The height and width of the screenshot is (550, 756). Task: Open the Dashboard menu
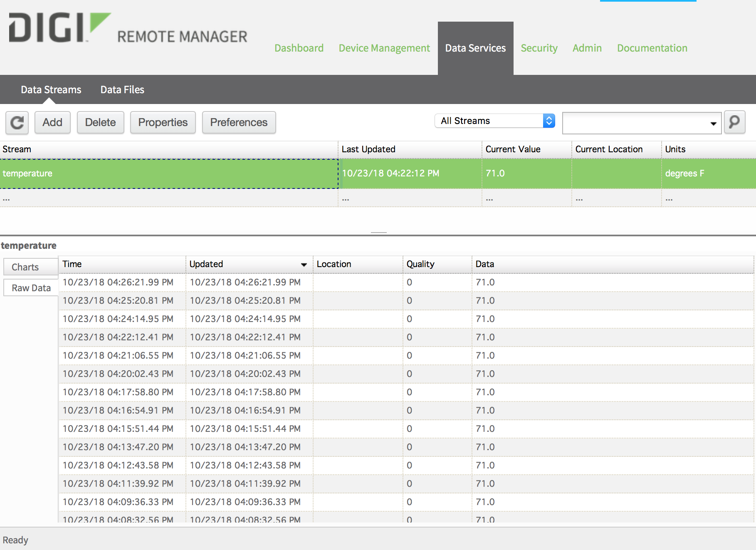click(299, 48)
